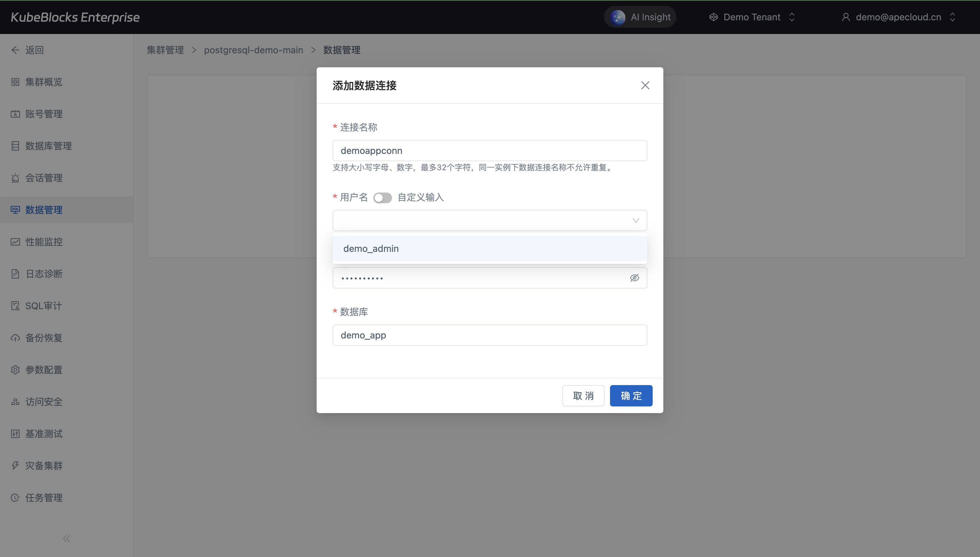The image size is (980, 557).
Task: Click the 数据库管理 sidebar icon
Action: pos(15,146)
